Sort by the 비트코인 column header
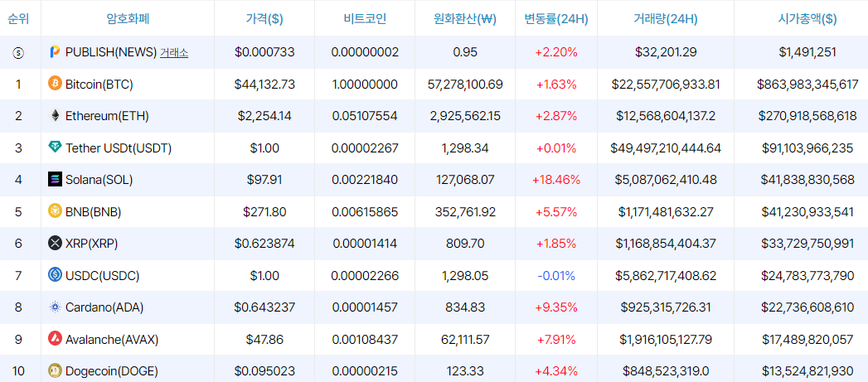 [x=365, y=18]
